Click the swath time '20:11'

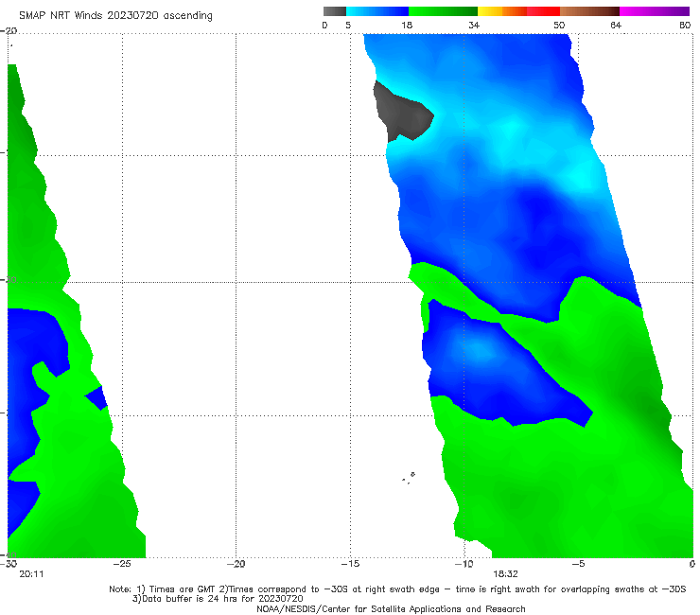coord(31,574)
